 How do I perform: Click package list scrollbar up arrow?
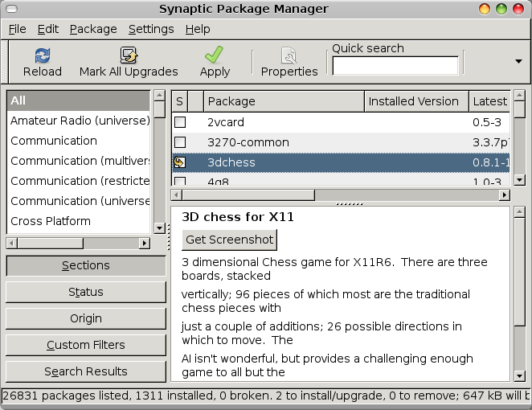519,96
